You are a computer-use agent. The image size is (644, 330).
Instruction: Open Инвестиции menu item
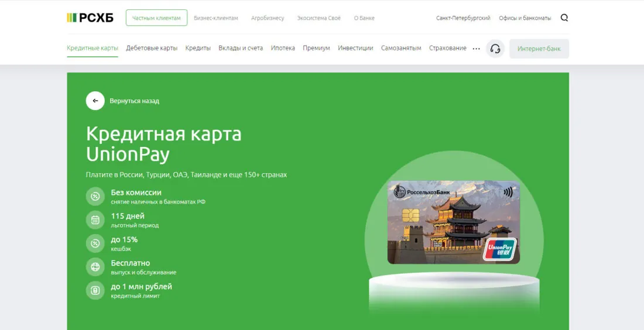355,48
